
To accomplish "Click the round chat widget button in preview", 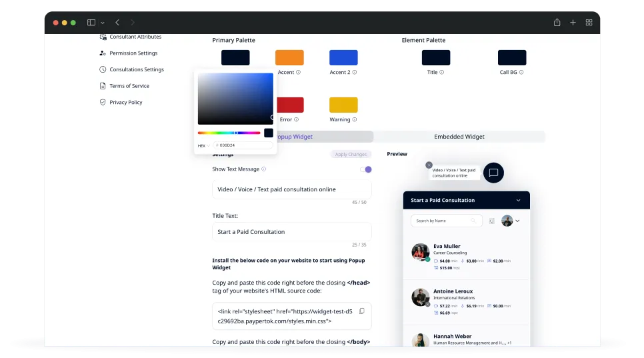I will [x=494, y=173].
